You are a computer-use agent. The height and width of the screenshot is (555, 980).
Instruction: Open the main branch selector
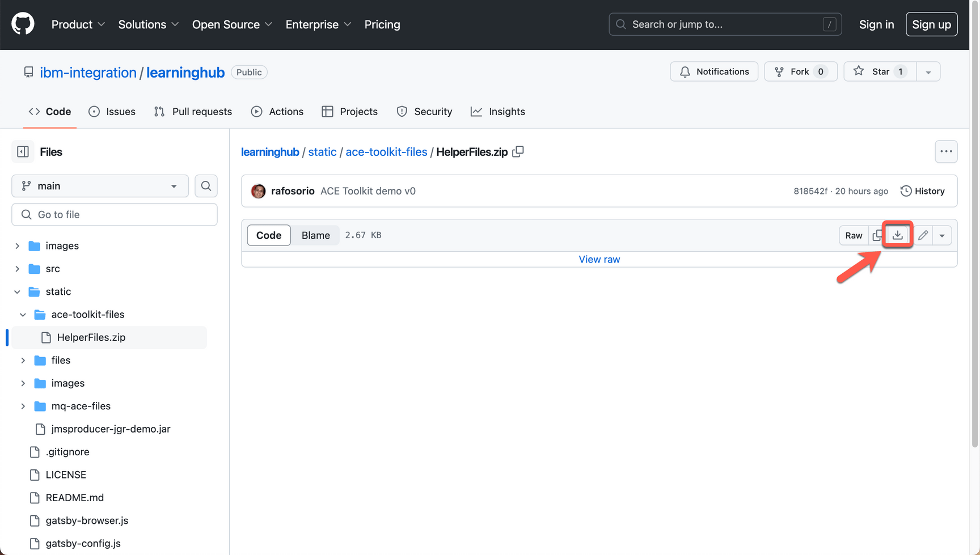coord(100,186)
